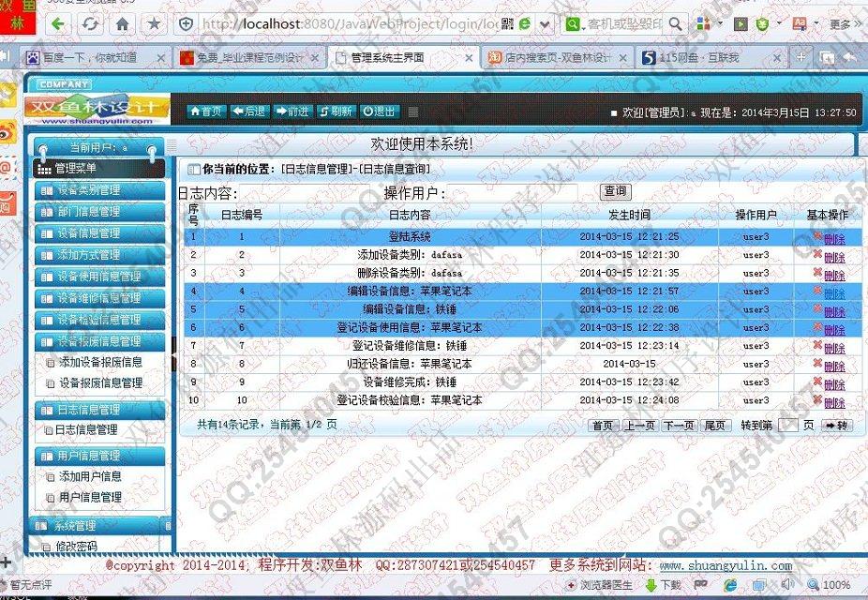Open the browser home page icon
868x600 pixels.
pos(123,23)
